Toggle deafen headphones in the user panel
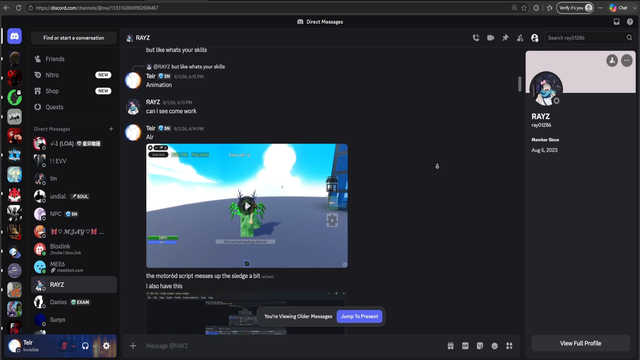The height and width of the screenshot is (360, 640). click(85, 346)
